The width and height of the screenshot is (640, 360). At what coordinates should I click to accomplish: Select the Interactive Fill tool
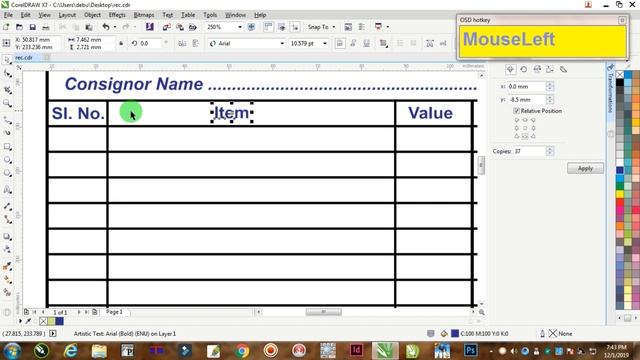pyautogui.click(x=7, y=280)
